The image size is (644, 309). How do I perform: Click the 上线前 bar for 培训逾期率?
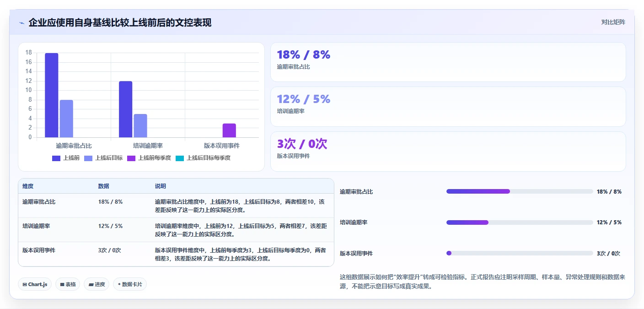coord(126,109)
